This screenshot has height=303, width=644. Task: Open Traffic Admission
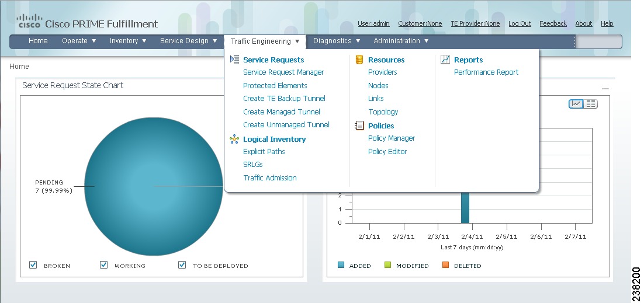point(270,178)
